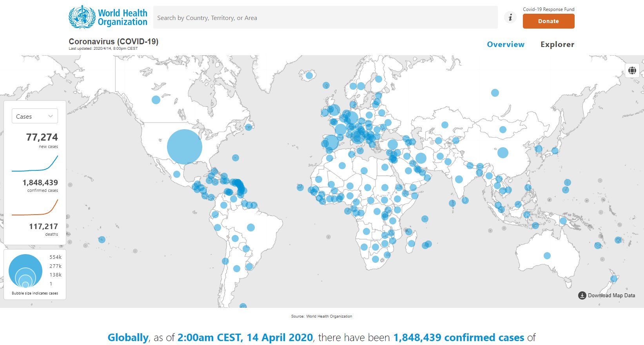This screenshot has width=644, height=345.
Task: Click the Mongolia case bubble
Action: pos(503,130)
